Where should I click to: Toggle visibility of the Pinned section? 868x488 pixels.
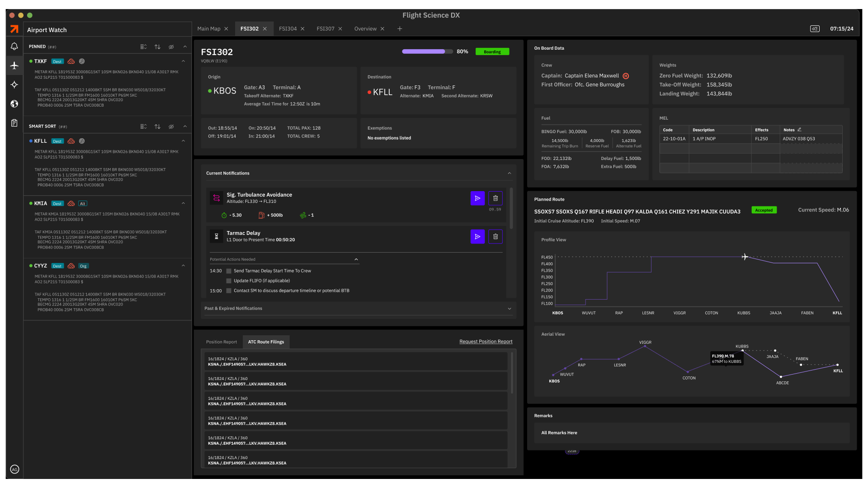[x=171, y=47]
